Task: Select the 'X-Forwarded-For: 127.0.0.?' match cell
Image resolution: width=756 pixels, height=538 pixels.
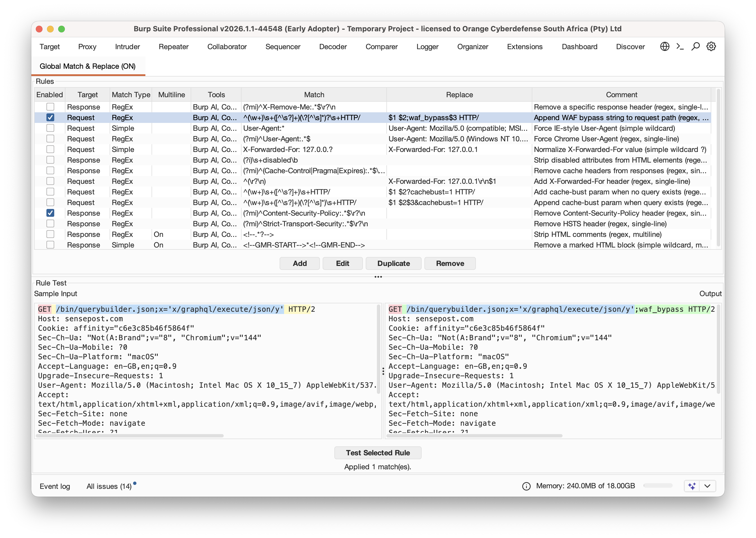Action: [x=314, y=149]
